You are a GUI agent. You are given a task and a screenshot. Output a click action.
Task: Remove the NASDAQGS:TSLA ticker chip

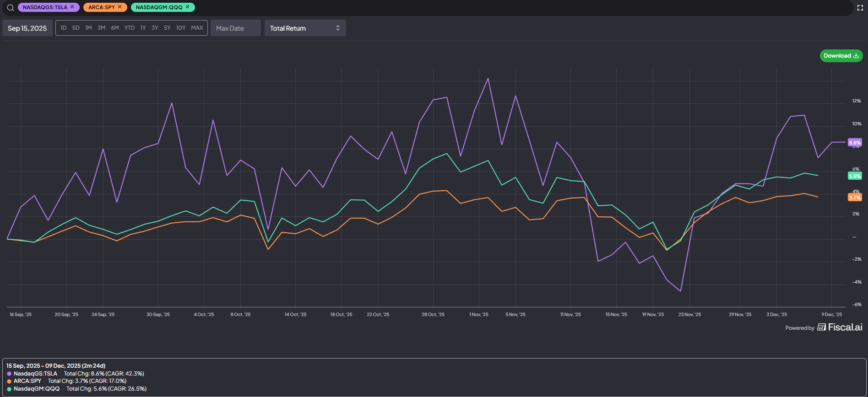[x=72, y=7]
